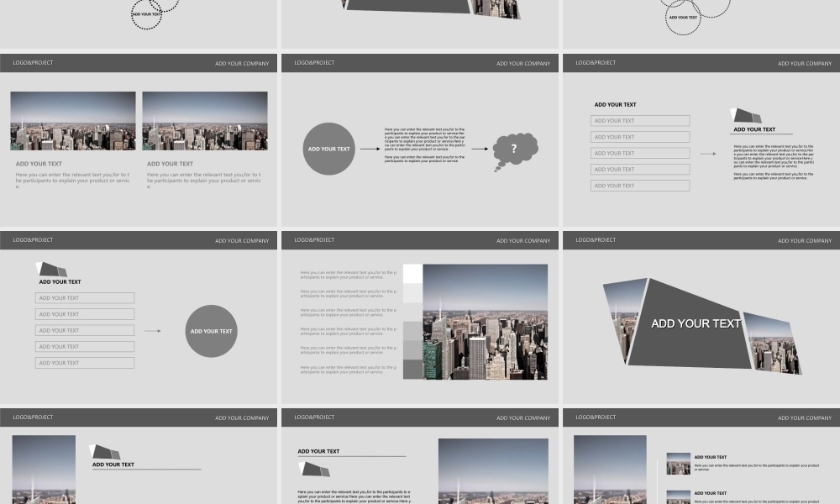Click LOGO&PROJECT header on the two-photo slide

[x=33, y=63]
